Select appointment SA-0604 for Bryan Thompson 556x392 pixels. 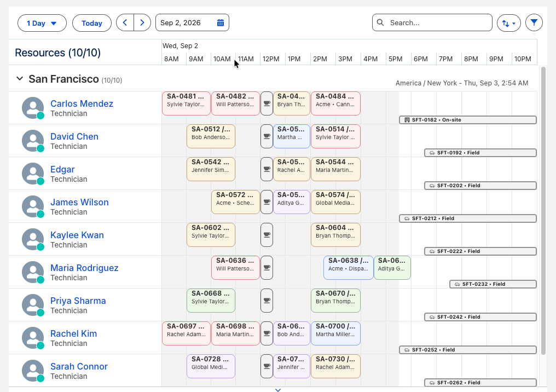click(x=335, y=235)
